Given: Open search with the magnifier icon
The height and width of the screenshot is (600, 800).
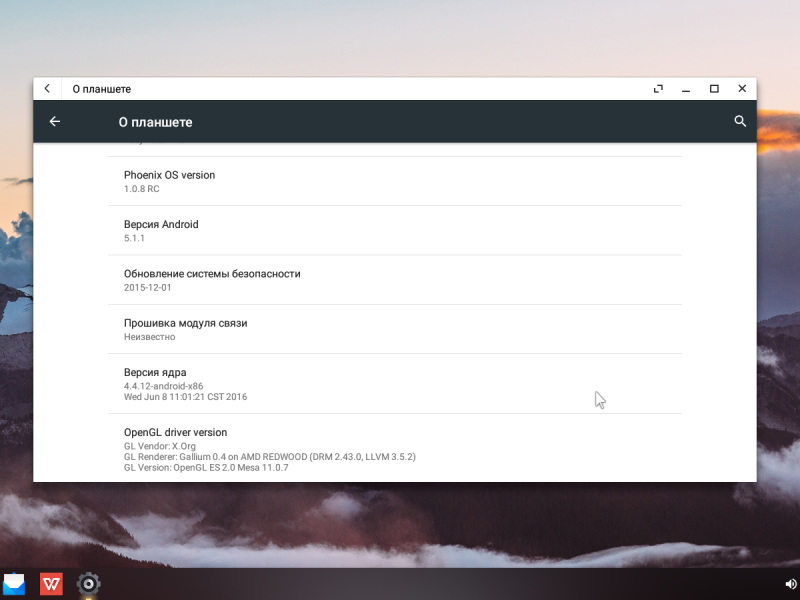Looking at the screenshot, I should (740, 121).
